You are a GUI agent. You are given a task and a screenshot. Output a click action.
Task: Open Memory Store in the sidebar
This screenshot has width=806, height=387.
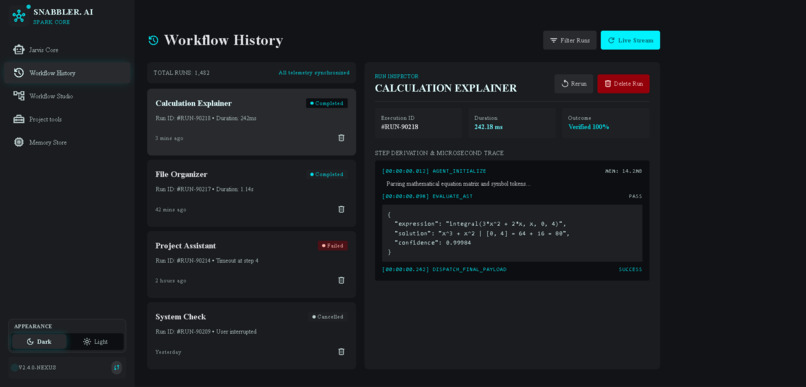tap(67, 142)
